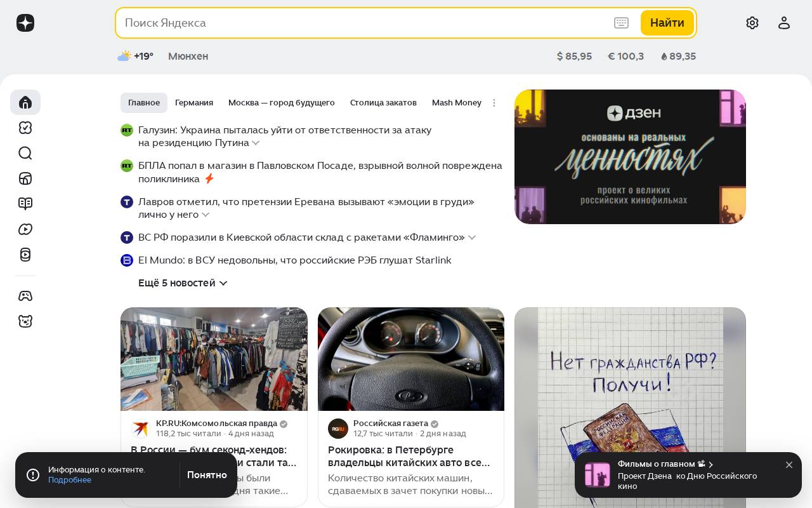This screenshot has width=812, height=508.
Task: Click the RT source icon beside БПЛА headline
Action: [x=127, y=166]
